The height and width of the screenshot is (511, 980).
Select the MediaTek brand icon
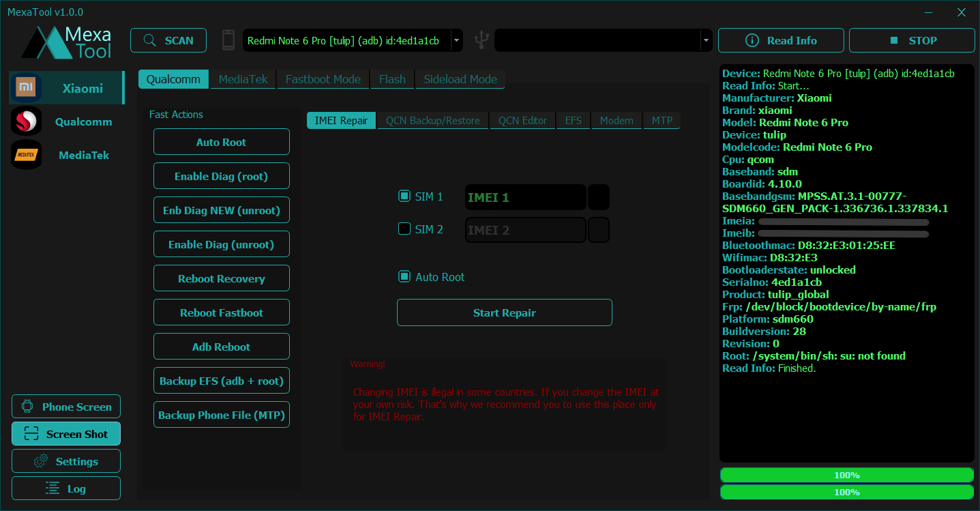pos(26,155)
